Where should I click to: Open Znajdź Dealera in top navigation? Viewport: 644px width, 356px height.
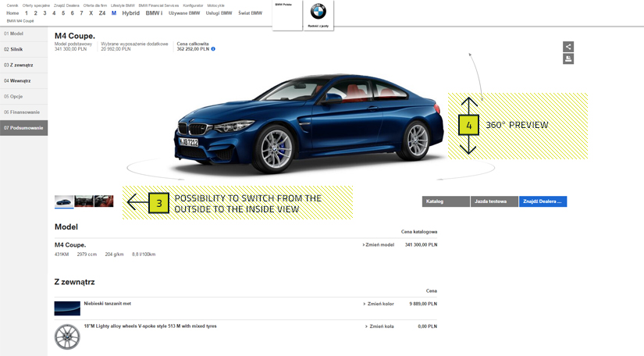[x=66, y=5]
